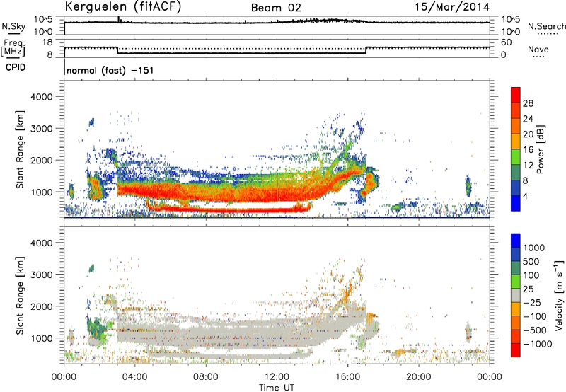Click the 'Slant Range [km]' label of velocity plot
Viewport: 566px width, 392px height.
pyautogui.click(x=20, y=296)
